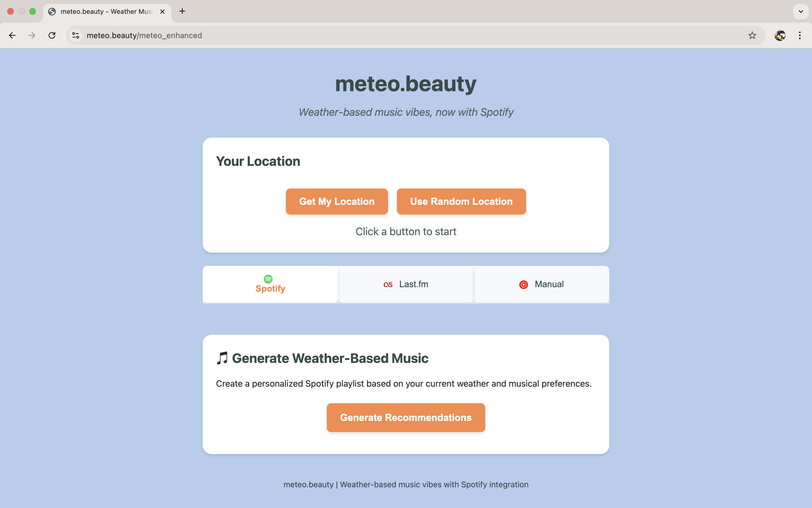
Task: Click the address bar URL field
Action: click(416, 35)
